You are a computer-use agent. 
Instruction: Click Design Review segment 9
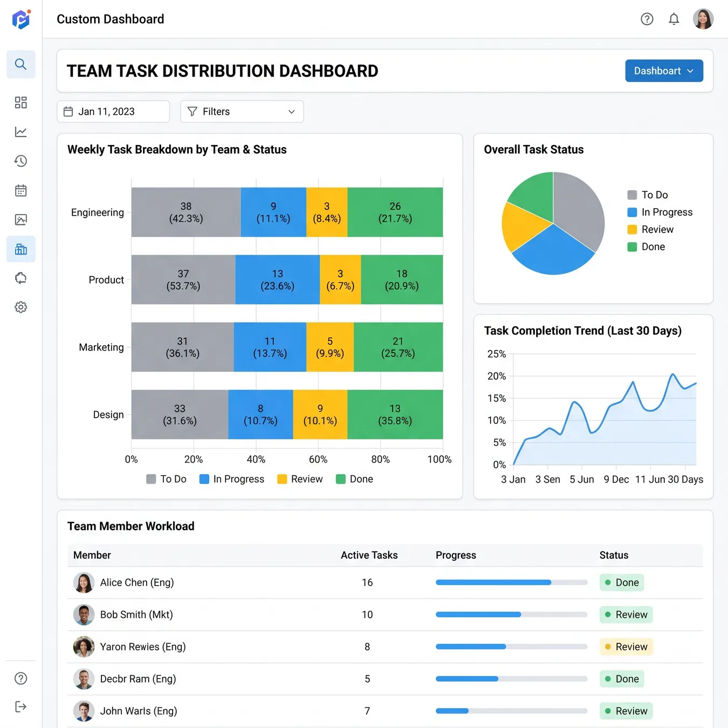tap(320, 415)
